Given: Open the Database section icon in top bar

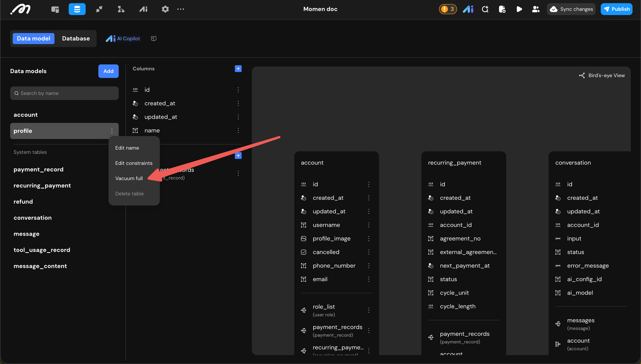Looking at the screenshot, I should click(x=77, y=9).
